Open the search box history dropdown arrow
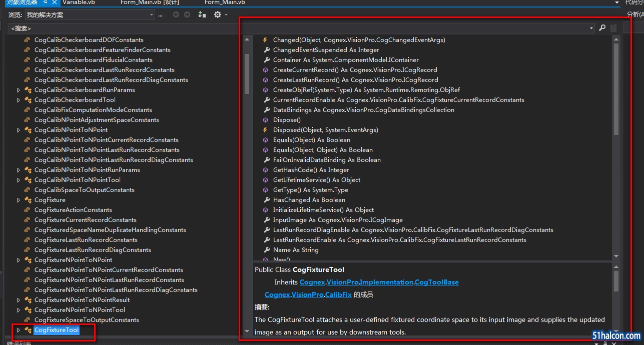The width and height of the screenshot is (644, 345). [x=591, y=28]
